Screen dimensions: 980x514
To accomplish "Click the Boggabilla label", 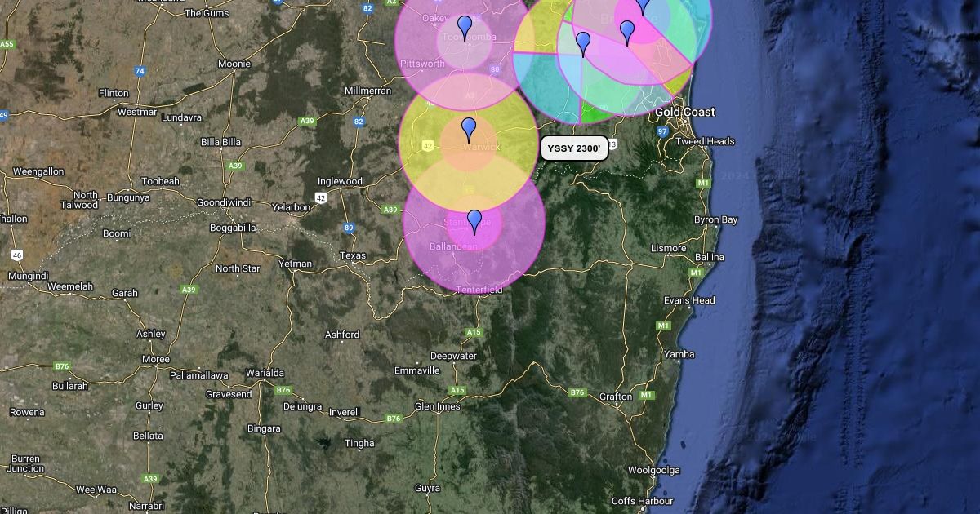I will point(233,228).
